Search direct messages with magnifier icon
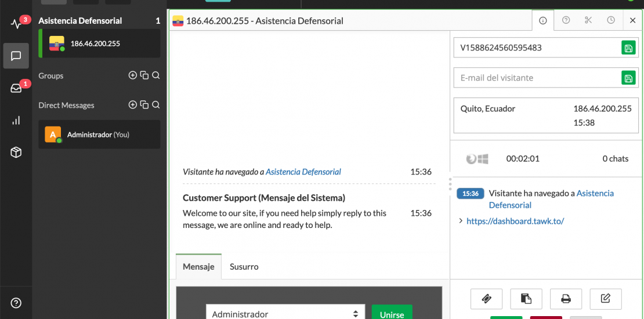This screenshot has height=319, width=644. coord(155,105)
